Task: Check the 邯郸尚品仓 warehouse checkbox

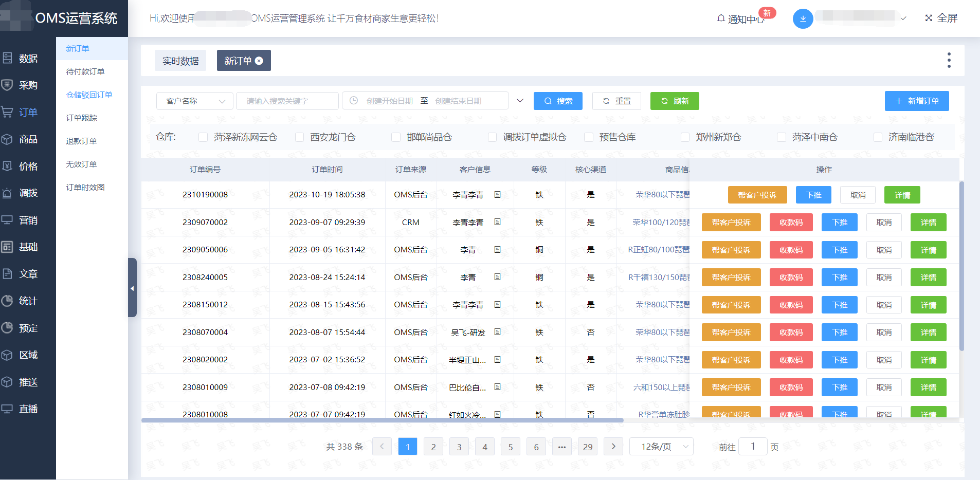Action: click(396, 137)
